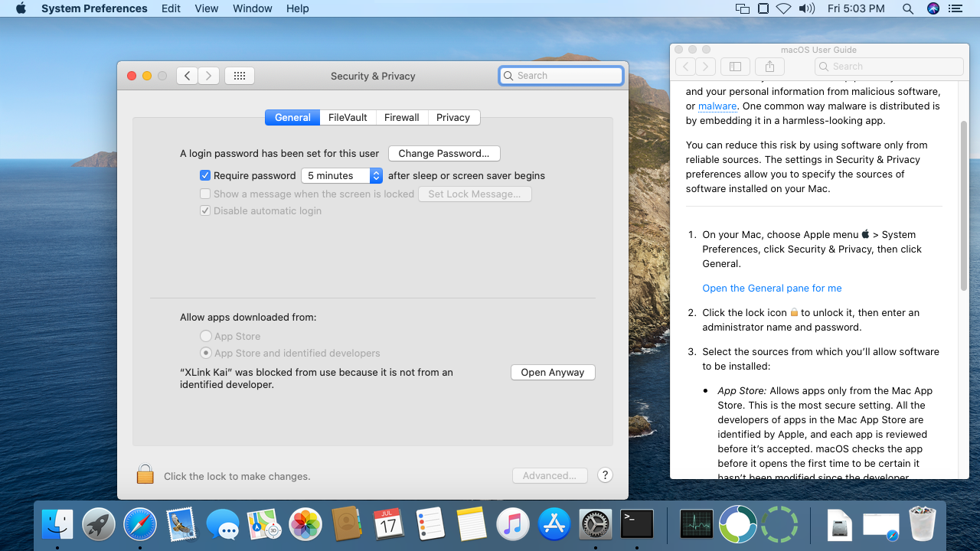This screenshot has width=980, height=551.
Task: Toggle sidebar in macOS User Guide
Action: click(735, 67)
